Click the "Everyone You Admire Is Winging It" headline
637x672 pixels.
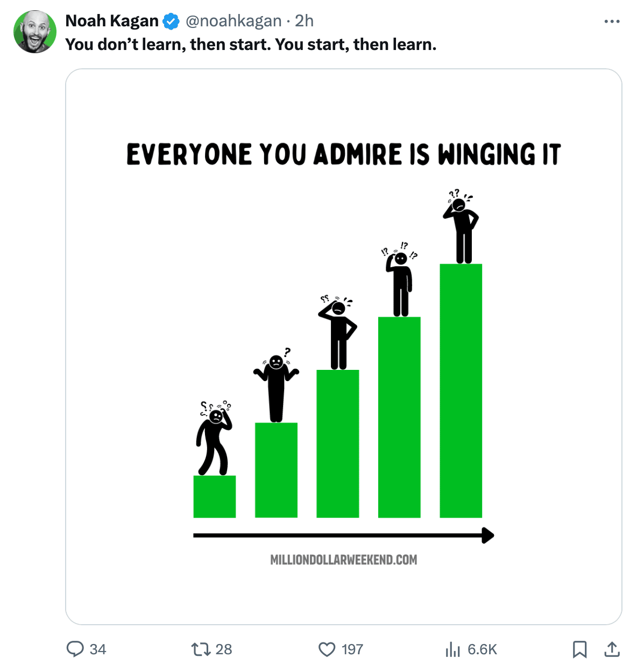click(343, 154)
